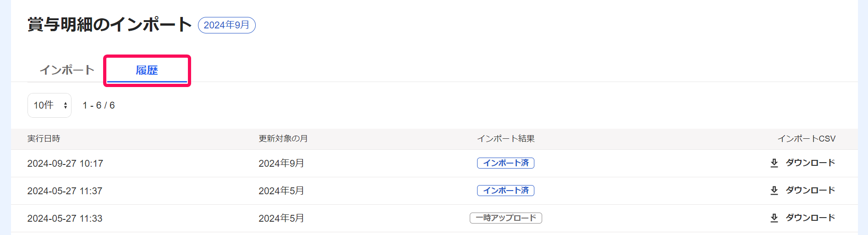Click the 一時アップロード status badge
The height and width of the screenshot is (235, 868).
coord(505,218)
